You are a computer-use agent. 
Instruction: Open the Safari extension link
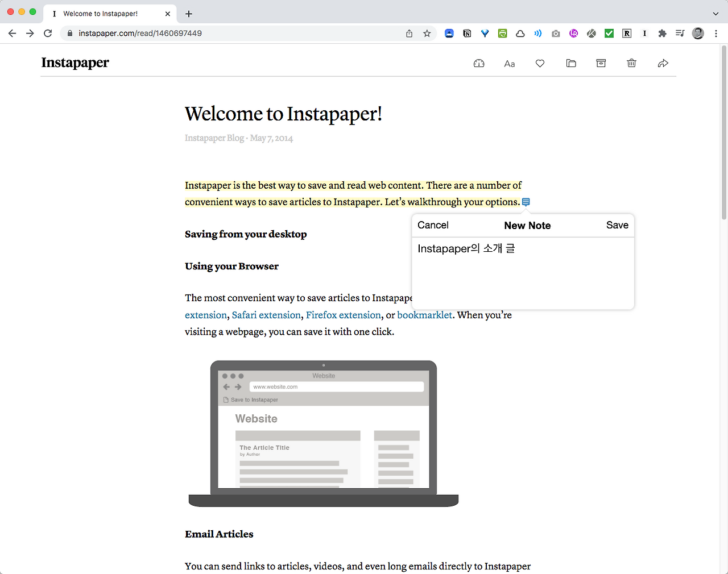pyautogui.click(x=266, y=315)
